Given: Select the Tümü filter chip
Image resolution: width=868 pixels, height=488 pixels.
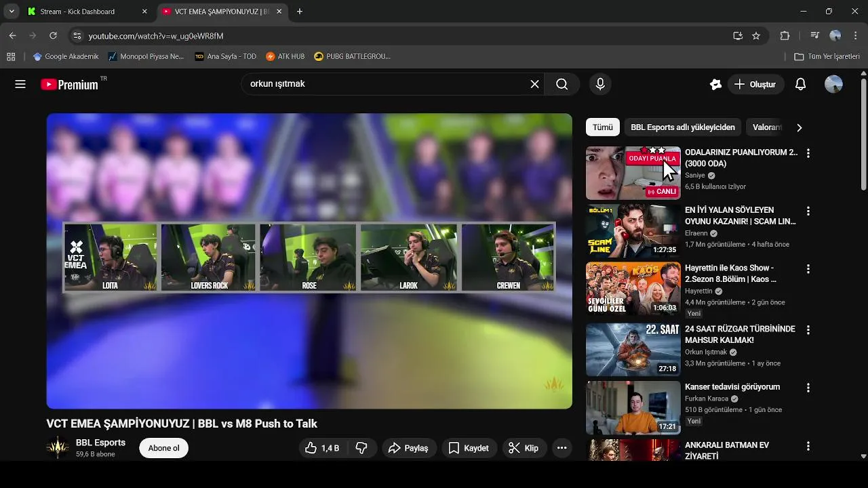Looking at the screenshot, I should [602, 127].
